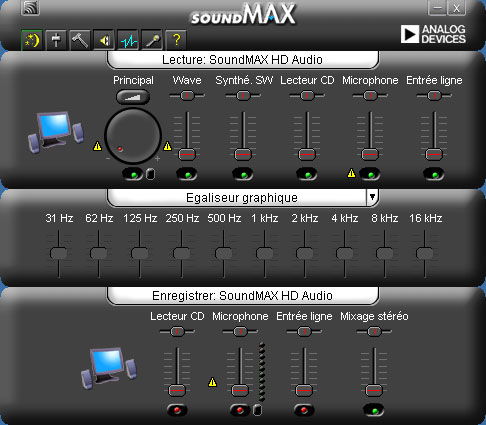Open the Egaliseur graphique dropdown arrow
The image size is (486, 425).
372,197
